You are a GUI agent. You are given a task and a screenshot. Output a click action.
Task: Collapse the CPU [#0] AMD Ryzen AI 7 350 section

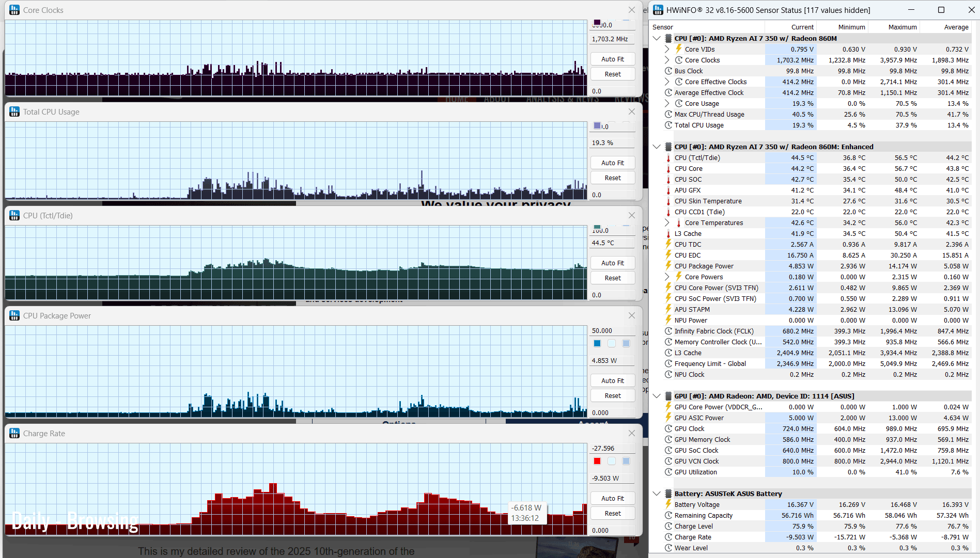(657, 38)
